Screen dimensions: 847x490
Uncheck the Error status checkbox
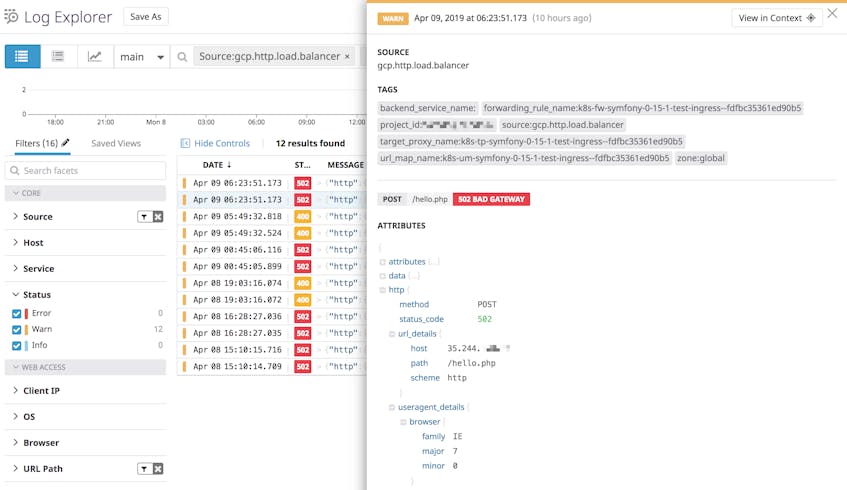pos(16,313)
